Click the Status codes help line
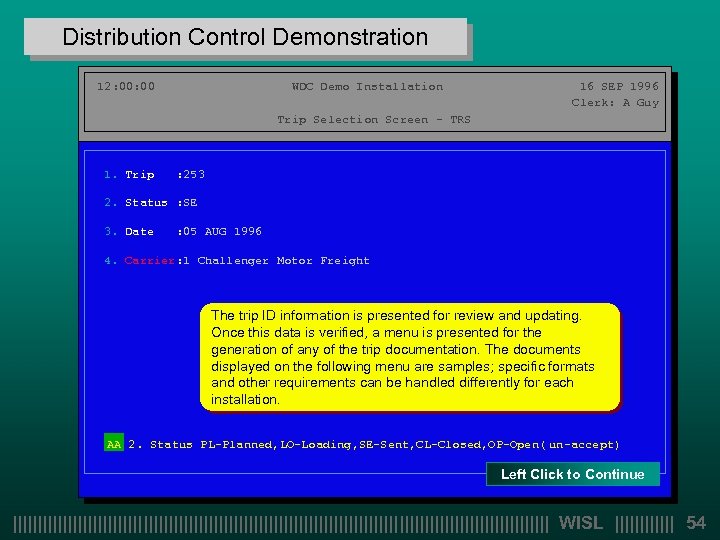Screen dimensions: 720x540 (x=374, y=444)
